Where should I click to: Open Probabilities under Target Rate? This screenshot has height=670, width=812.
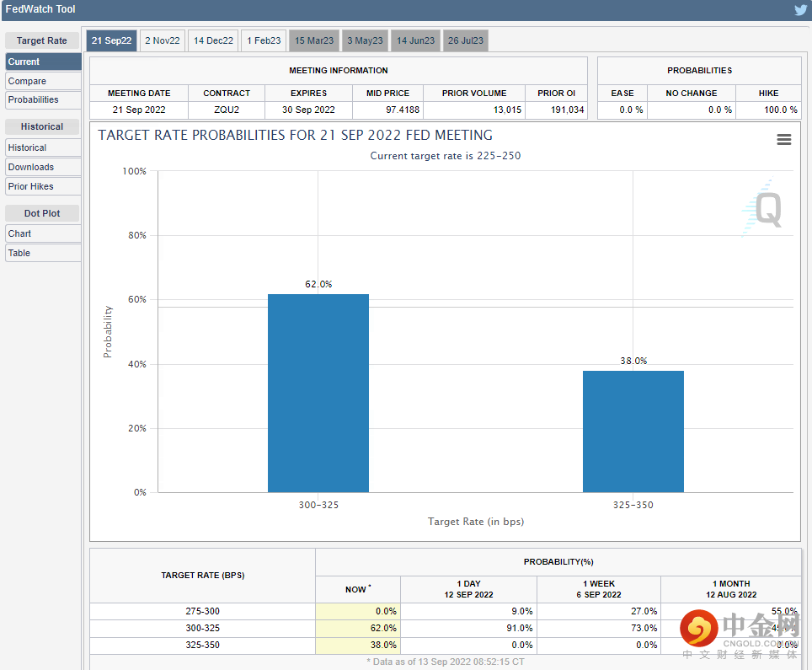pos(43,99)
